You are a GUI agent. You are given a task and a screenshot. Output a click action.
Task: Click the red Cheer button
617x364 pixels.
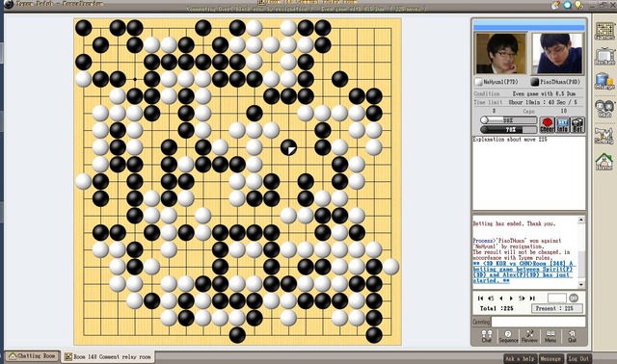(x=547, y=124)
